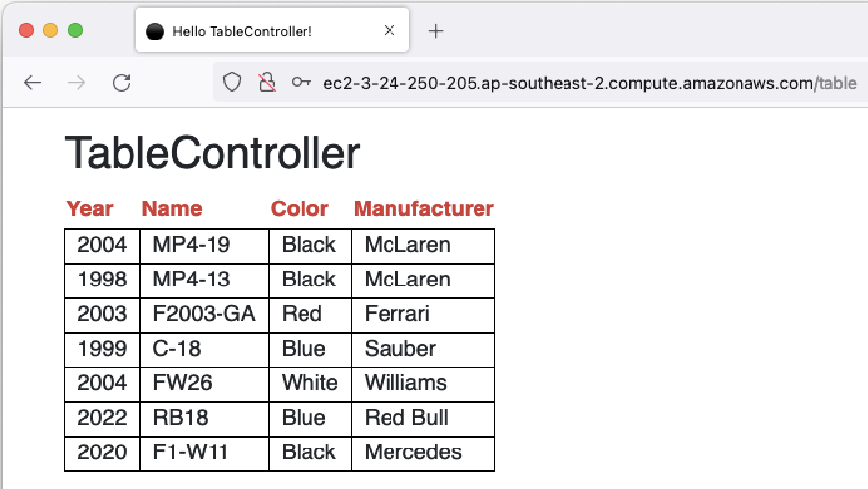Click the Year column header

point(90,209)
